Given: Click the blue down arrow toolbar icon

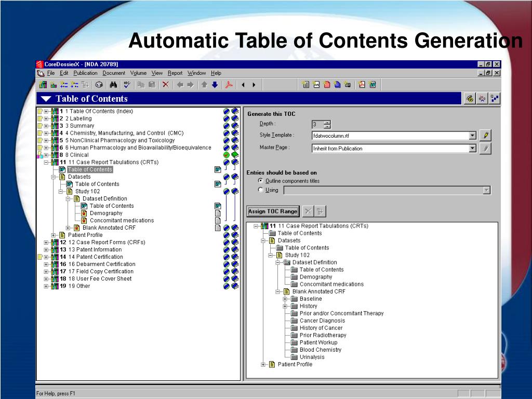Looking at the screenshot, I should [215, 85].
